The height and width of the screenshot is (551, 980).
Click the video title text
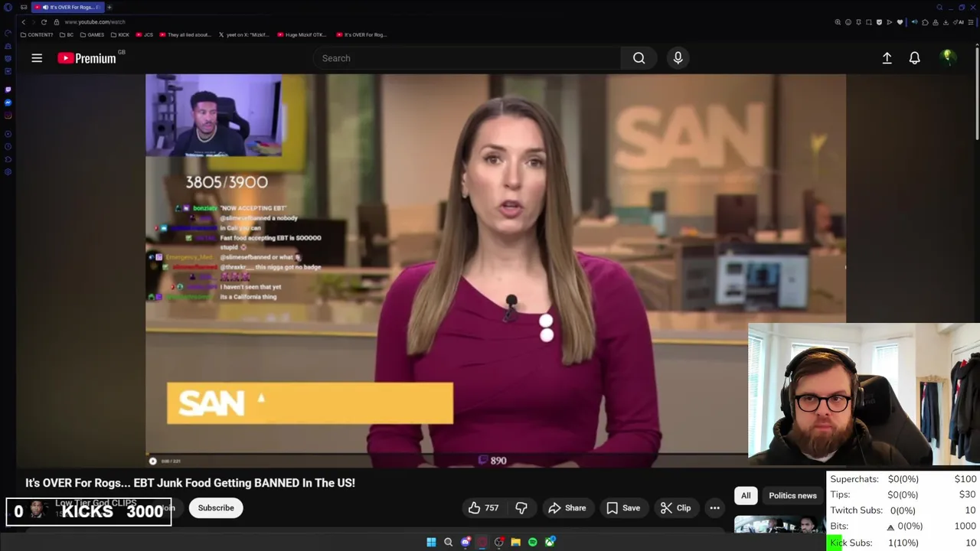[190, 483]
